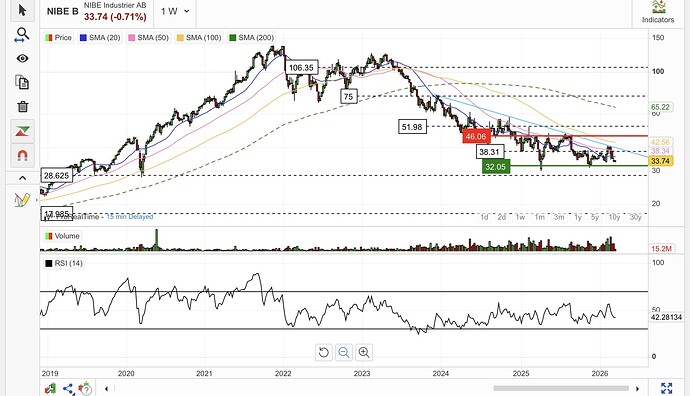Enter fullscreen with the expand arrows icon

[x=667, y=388]
